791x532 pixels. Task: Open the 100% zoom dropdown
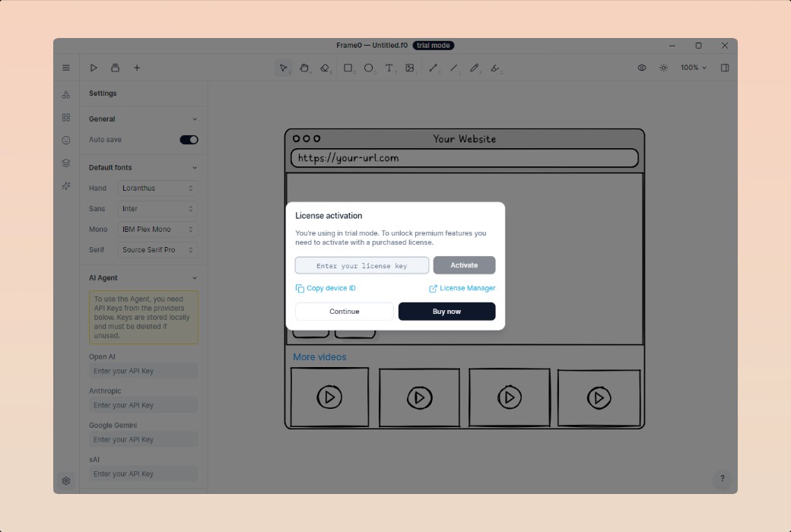click(x=693, y=68)
